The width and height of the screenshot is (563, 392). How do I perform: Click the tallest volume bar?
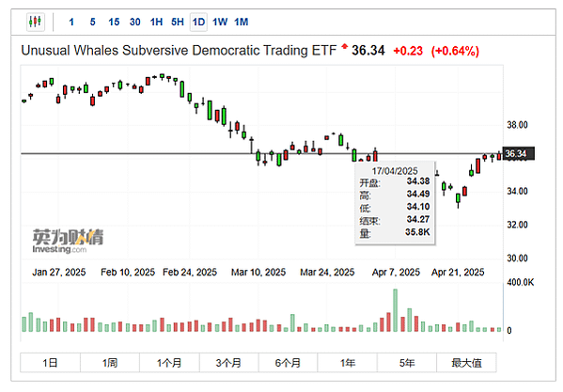pos(396,310)
